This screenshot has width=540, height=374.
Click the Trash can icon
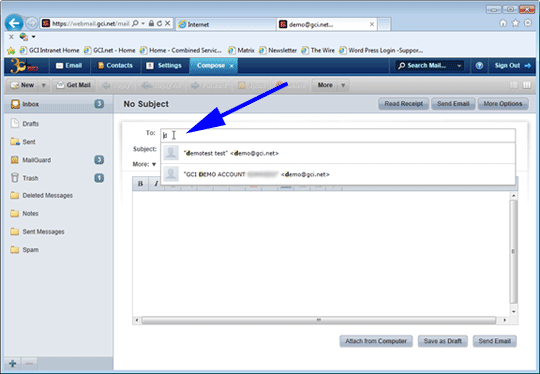coord(14,178)
